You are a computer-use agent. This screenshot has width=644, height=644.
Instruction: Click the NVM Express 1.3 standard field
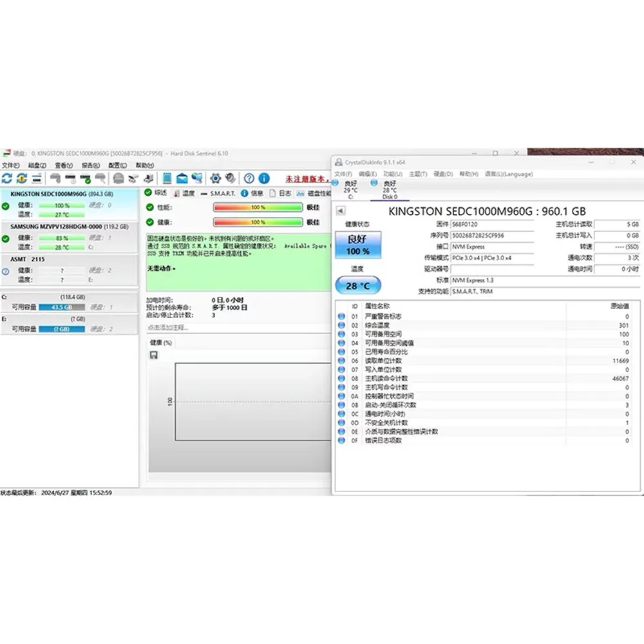click(545, 280)
